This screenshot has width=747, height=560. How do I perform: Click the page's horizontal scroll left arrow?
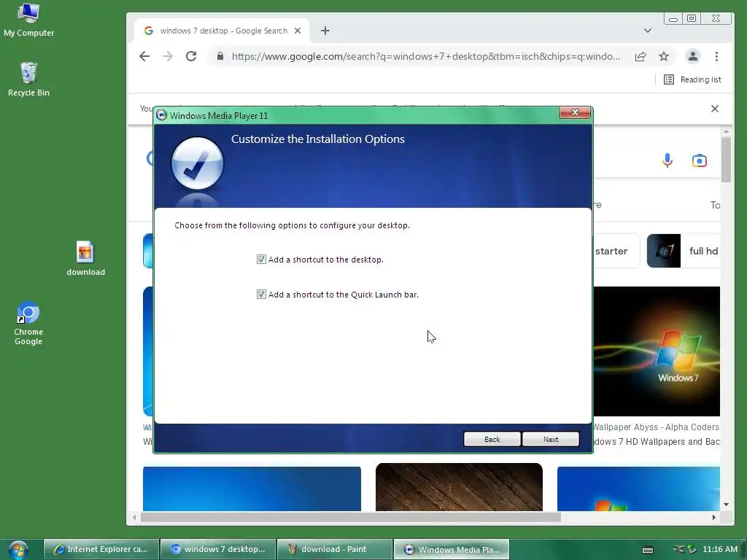pyautogui.click(x=134, y=517)
